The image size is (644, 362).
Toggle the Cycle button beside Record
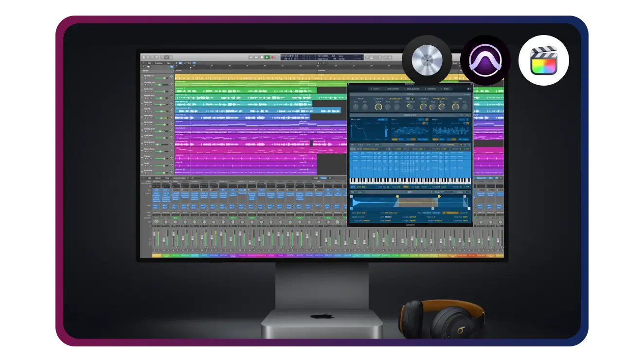(277, 57)
